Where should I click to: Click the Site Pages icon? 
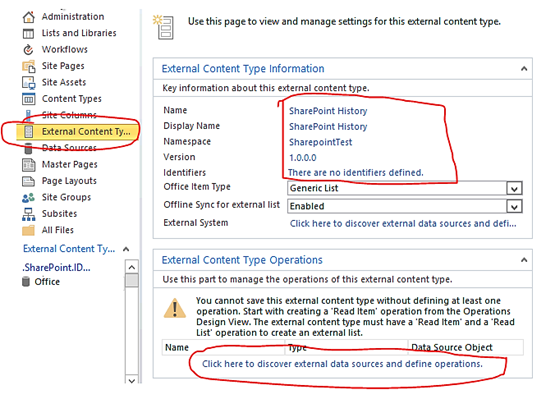tap(29, 66)
